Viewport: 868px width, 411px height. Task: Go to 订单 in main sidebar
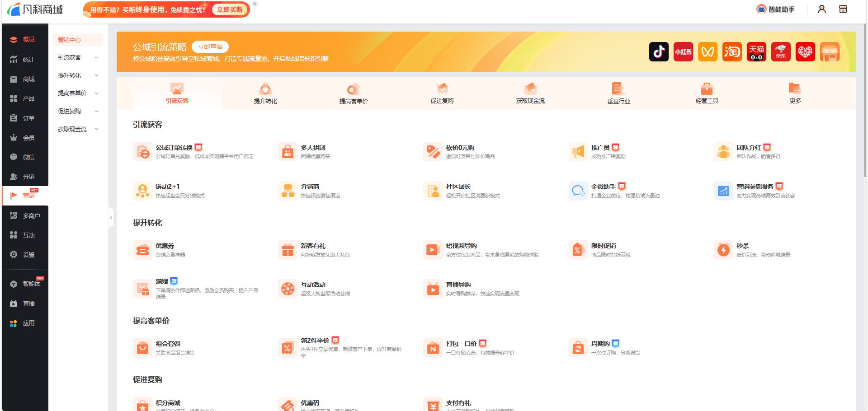click(25, 118)
